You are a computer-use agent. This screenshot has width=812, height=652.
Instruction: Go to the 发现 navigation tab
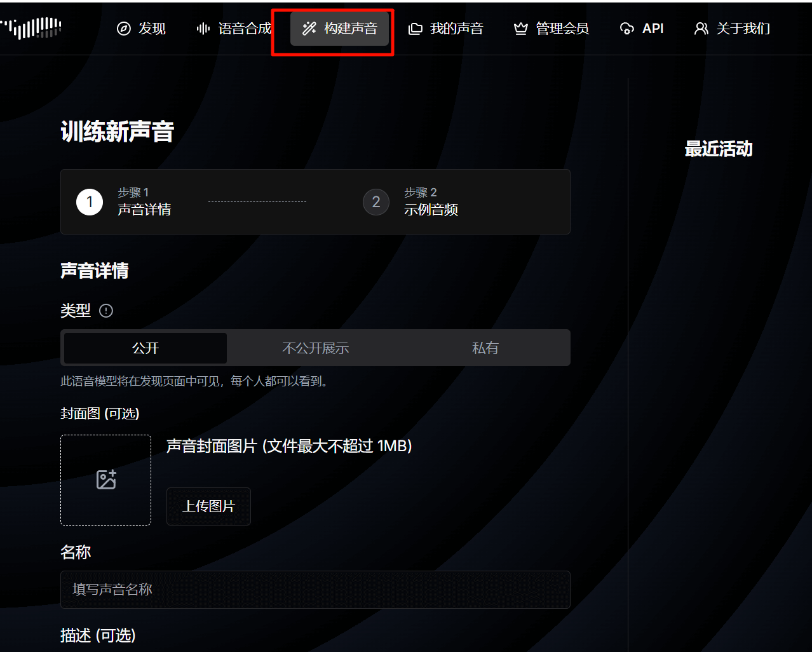[x=142, y=29]
